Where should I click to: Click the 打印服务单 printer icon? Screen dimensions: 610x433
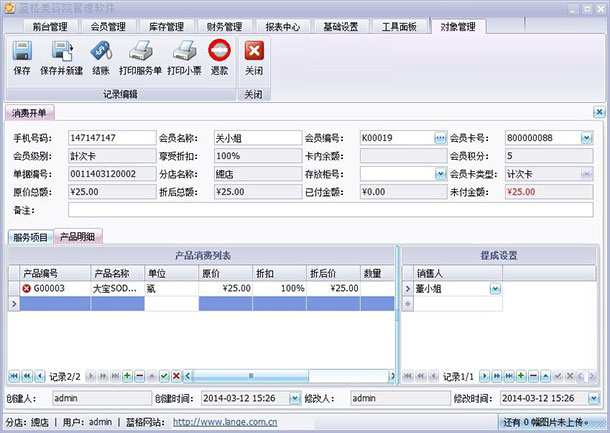140,51
